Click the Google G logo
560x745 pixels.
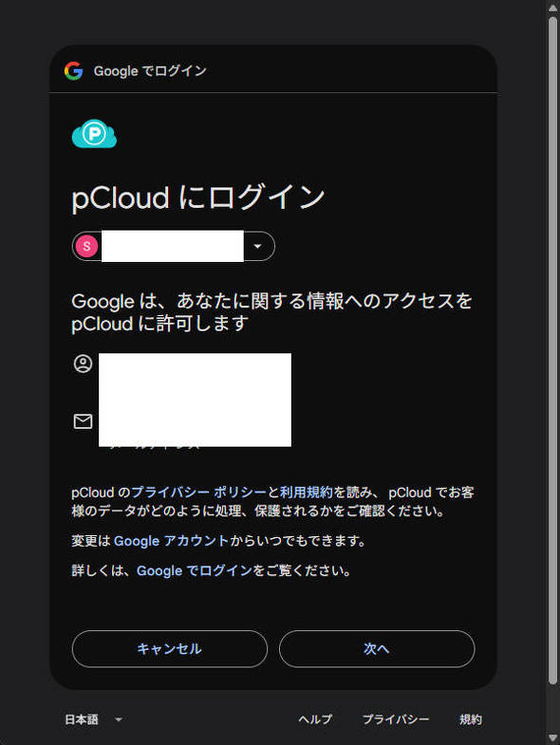[74, 71]
